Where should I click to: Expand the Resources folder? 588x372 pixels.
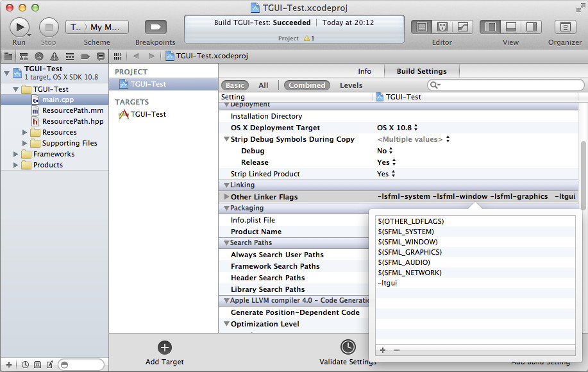click(x=24, y=132)
